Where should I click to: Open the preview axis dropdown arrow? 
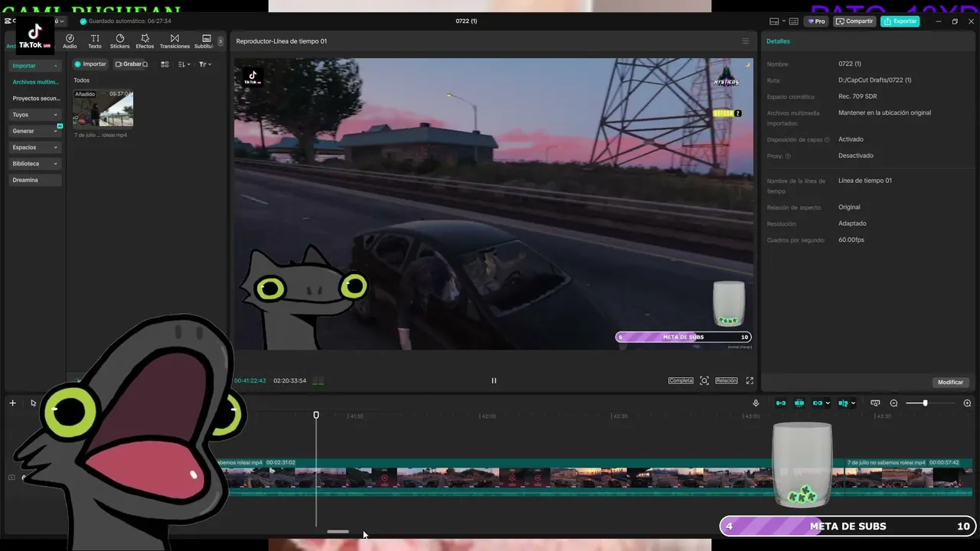pos(853,403)
